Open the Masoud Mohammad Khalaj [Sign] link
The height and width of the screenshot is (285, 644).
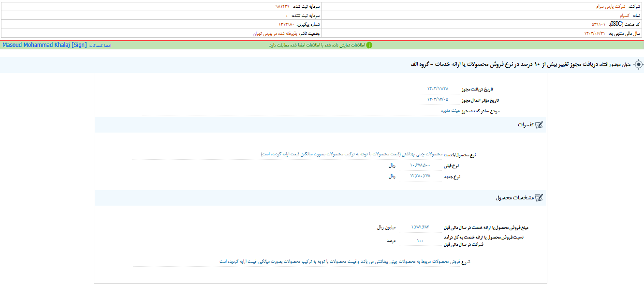[x=44, y=45]
